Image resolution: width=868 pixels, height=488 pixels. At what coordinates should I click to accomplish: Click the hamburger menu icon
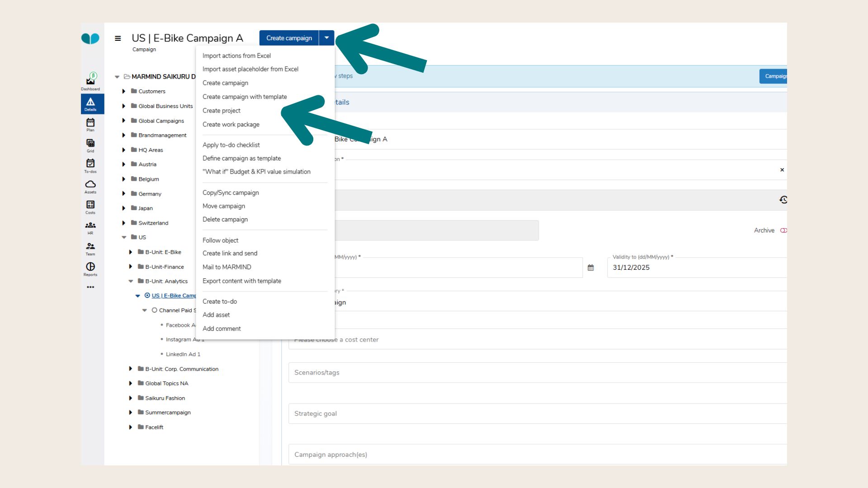tap(118, 38)
